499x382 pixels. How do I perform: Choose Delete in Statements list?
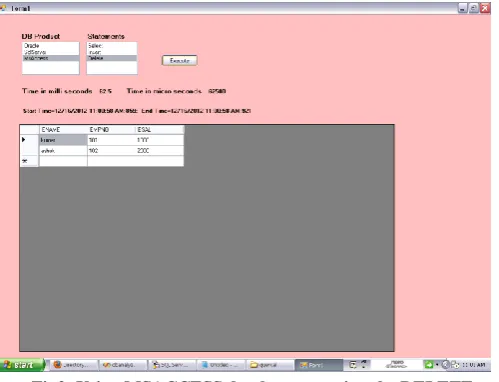pos(112,58)
